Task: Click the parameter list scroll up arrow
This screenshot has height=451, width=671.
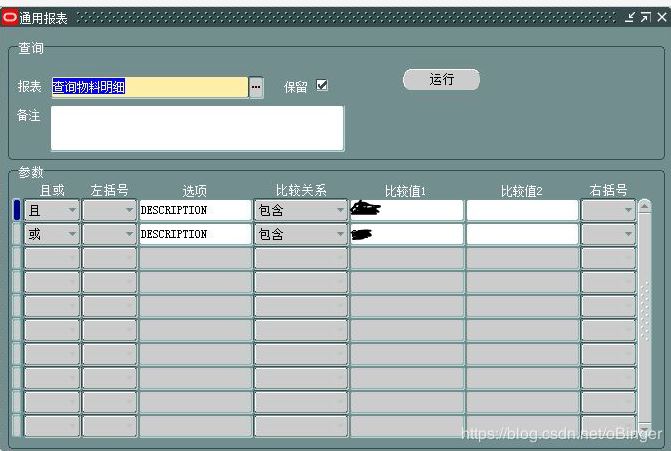Action: tap(644, 206)
